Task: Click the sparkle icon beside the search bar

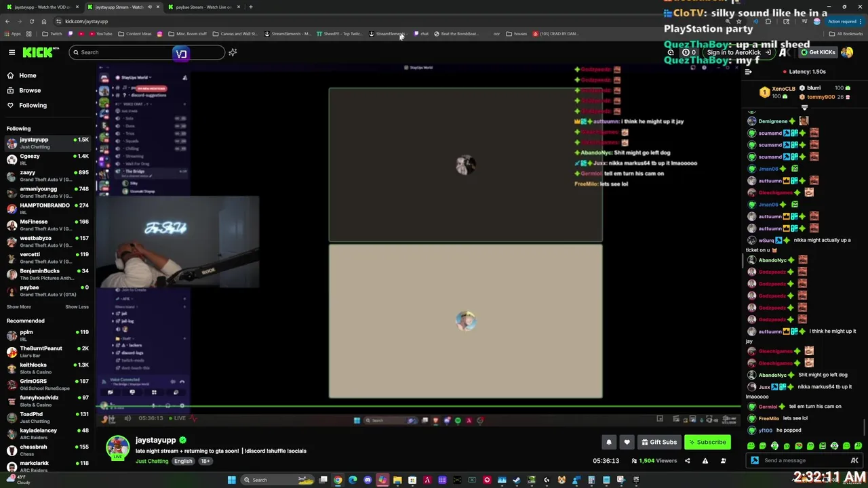Action: point(233,52)
